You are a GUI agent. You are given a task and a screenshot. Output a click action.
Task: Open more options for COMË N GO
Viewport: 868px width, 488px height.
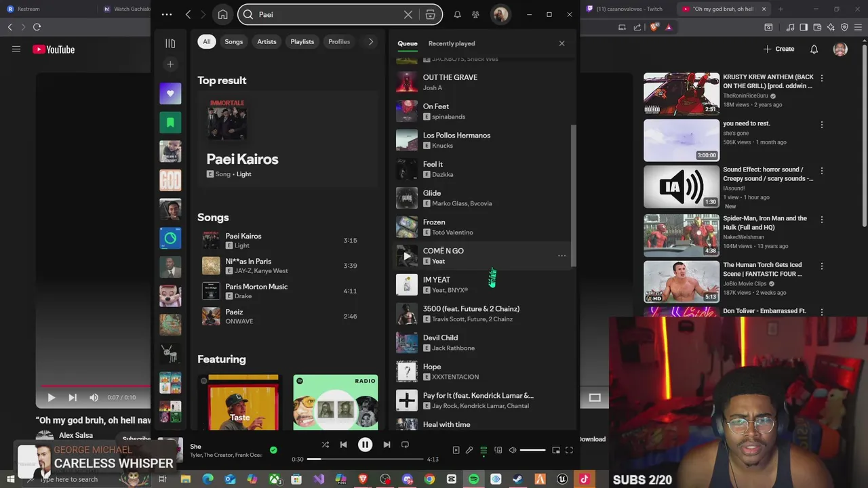tap(561, 256)
